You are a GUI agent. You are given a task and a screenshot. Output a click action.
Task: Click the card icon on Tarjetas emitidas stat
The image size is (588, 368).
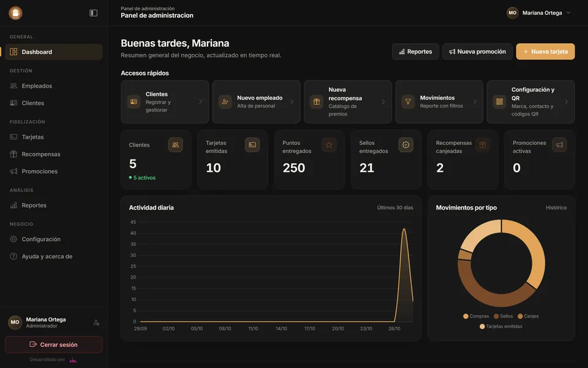(x=252, y=145)
